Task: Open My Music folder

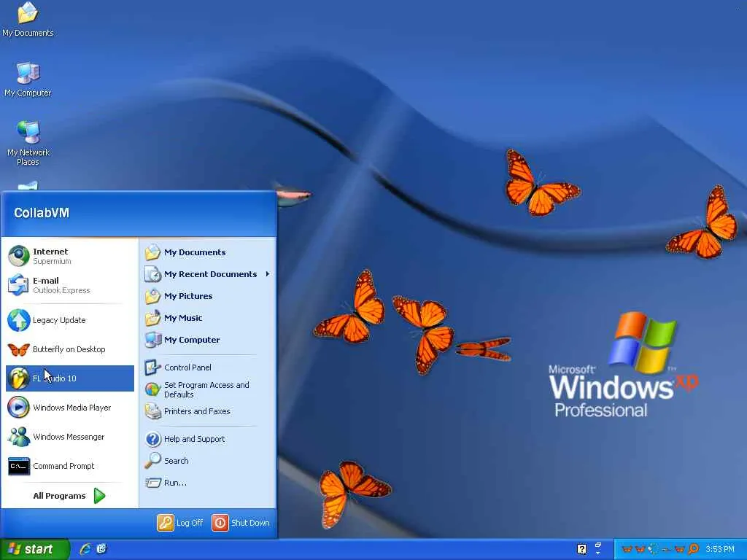Action: (208, 318)
